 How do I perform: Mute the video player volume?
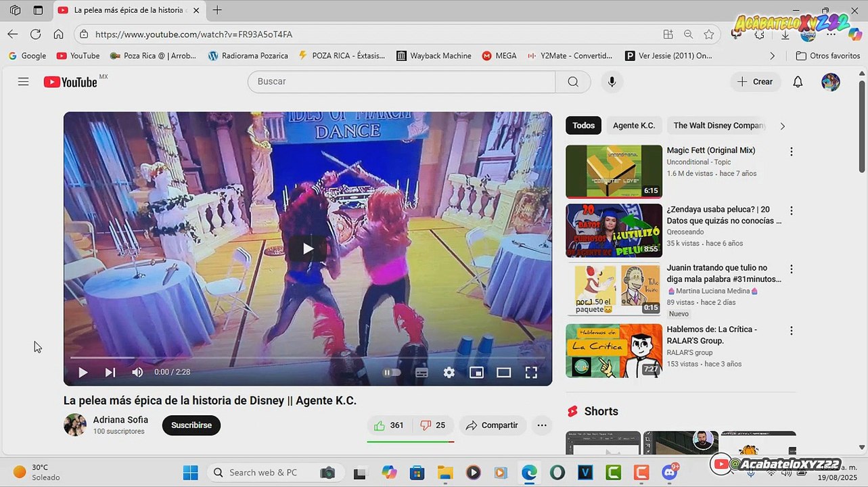(x=137, y=372)
